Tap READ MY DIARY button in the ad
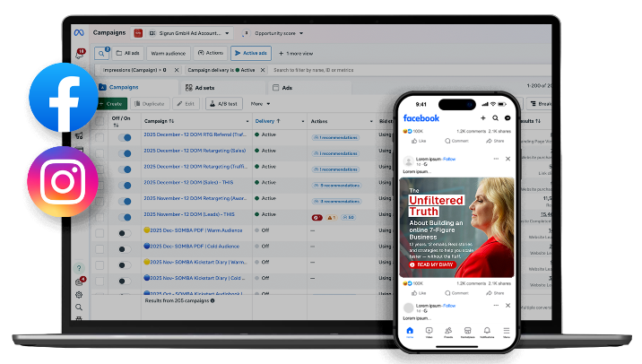 coord(432,264)
